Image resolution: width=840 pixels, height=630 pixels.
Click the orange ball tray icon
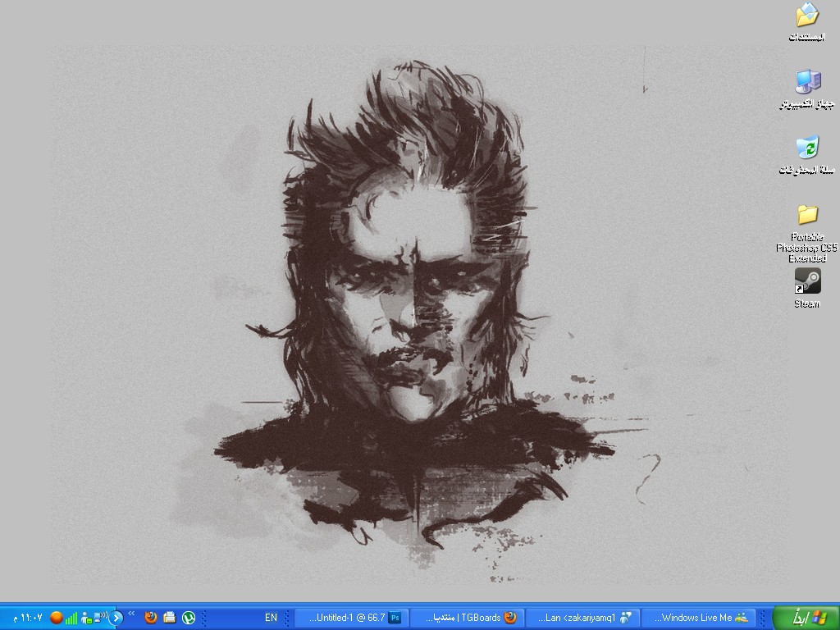click(x=57, y=619)
